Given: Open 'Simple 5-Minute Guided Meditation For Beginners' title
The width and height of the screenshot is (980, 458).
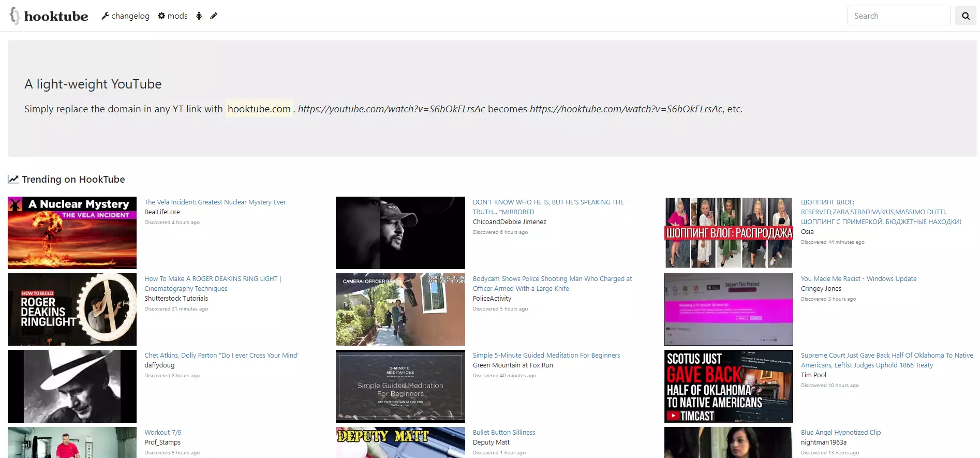Looking at the screenshot, I should (x=546, y=356).
